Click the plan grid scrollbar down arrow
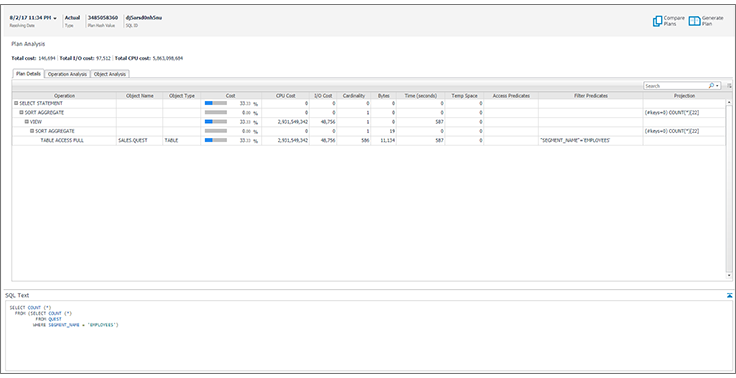This screenshot has width=736, height=378. pyautogui.click(x=729, y=276)
